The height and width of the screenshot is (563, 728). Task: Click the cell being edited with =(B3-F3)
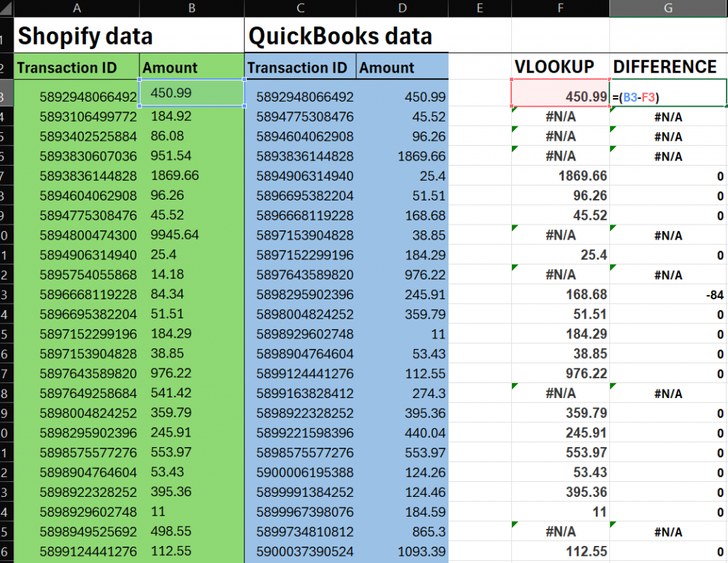pyautogui.click(x=668, y=96)
